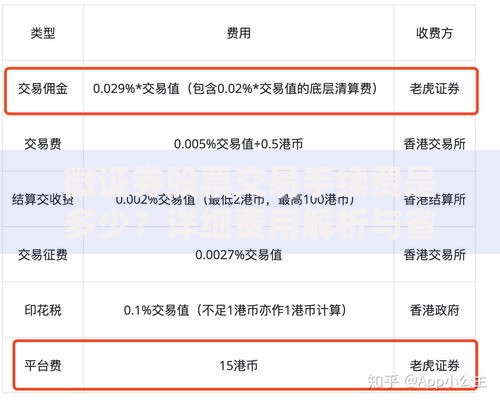Click the 15港币 platform fee cell

[x=238, y=366]
